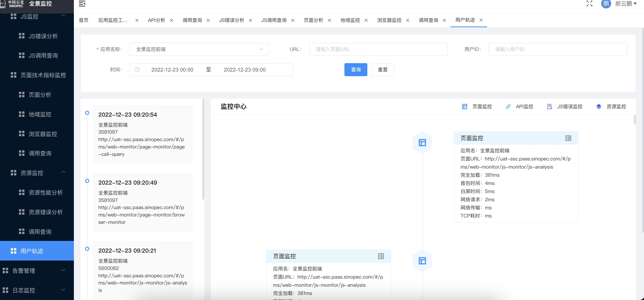Image resolution: width=644 pixels, height=300 pixels.
Task: Click the 重置 button
Action: click(x=383, y=70)
